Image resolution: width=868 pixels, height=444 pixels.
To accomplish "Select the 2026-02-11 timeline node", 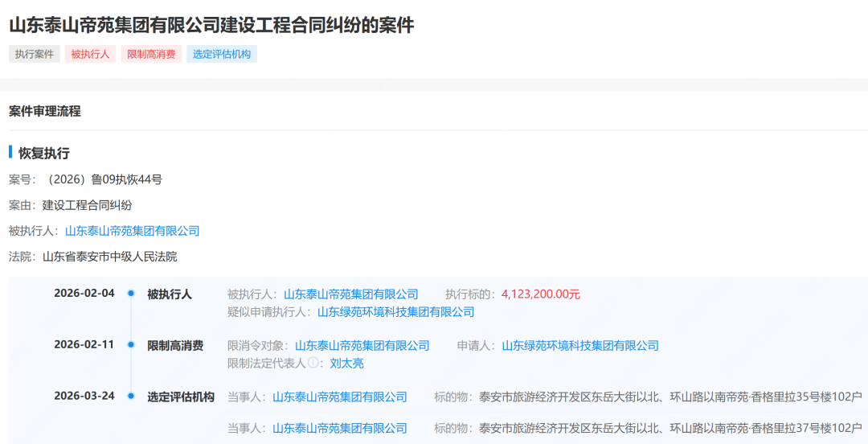I will [x=131, y=345].
